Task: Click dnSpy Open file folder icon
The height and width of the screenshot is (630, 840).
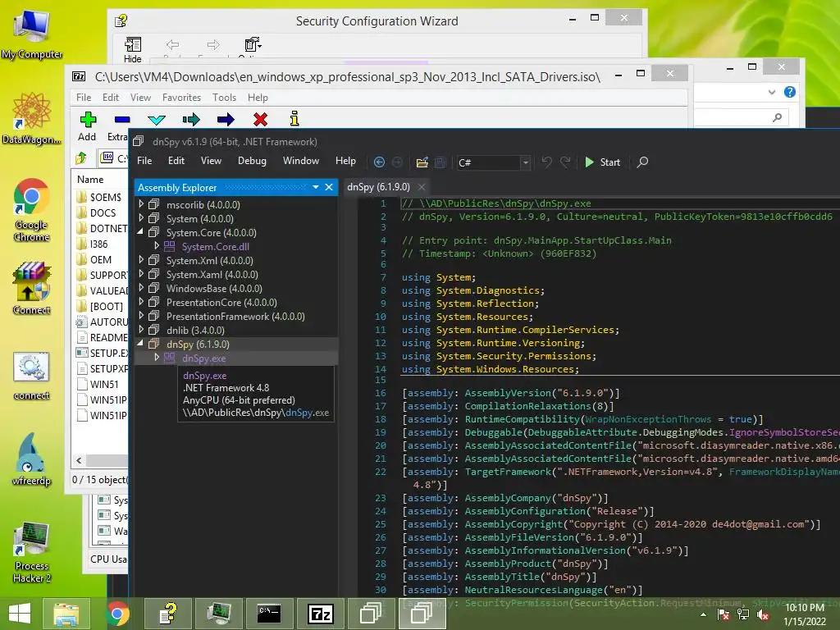Action: point(422,162)
